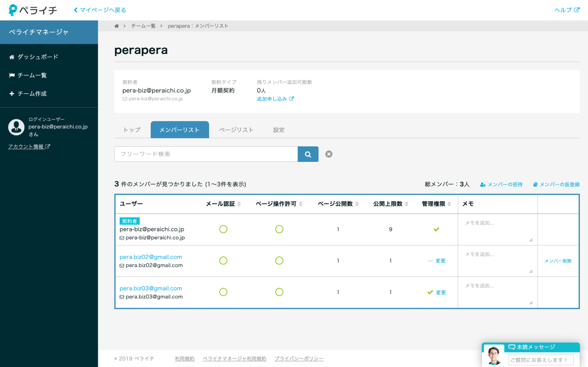This screenshot has width=588, height=367.
Task: Go back via マイページへ戻る link
Action: 100,10
